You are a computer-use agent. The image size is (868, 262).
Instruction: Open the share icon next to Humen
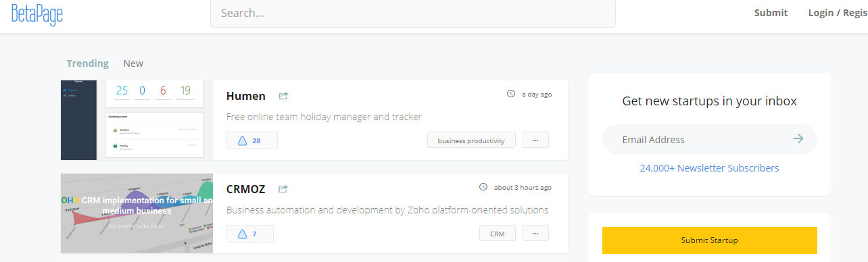283,96
